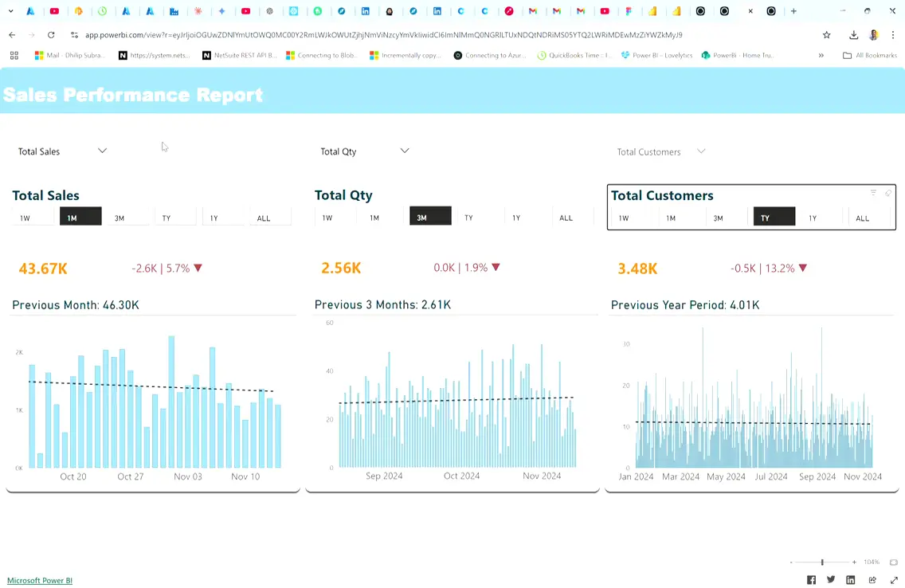Image resolution: width=905 pixels, height=588 pixels.
Task: Select TY period for Total Qty
Action: (x=478, y=218)
